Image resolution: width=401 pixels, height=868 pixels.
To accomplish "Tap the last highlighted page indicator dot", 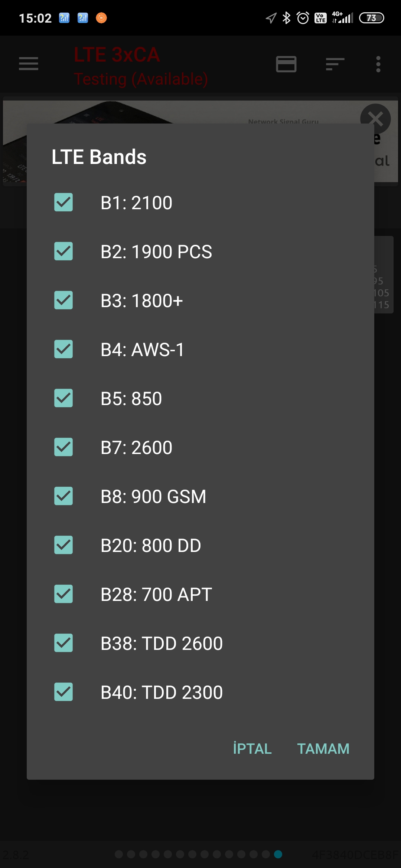I will (x=278, y=854).
